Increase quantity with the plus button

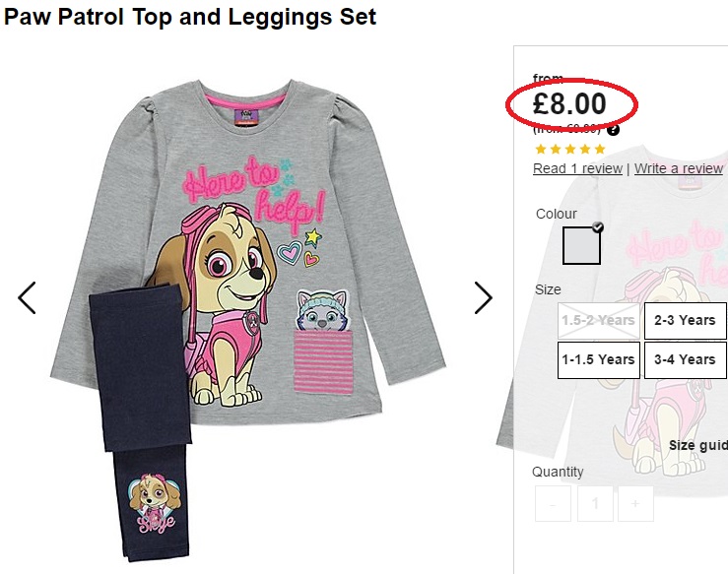click(x=635, y=504)
